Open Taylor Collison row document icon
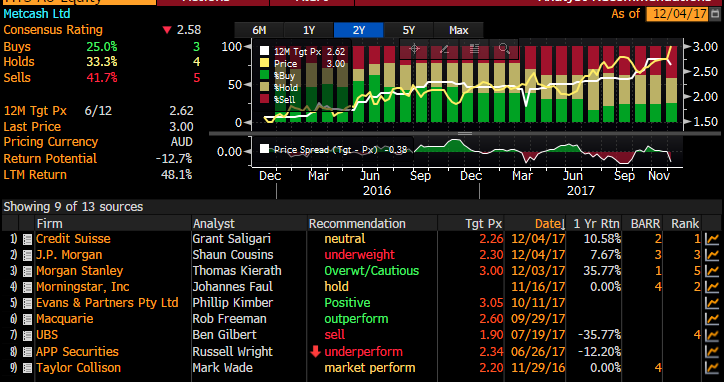Image resolution: width=724 pixels, height=382 pixels. point(27,368)
